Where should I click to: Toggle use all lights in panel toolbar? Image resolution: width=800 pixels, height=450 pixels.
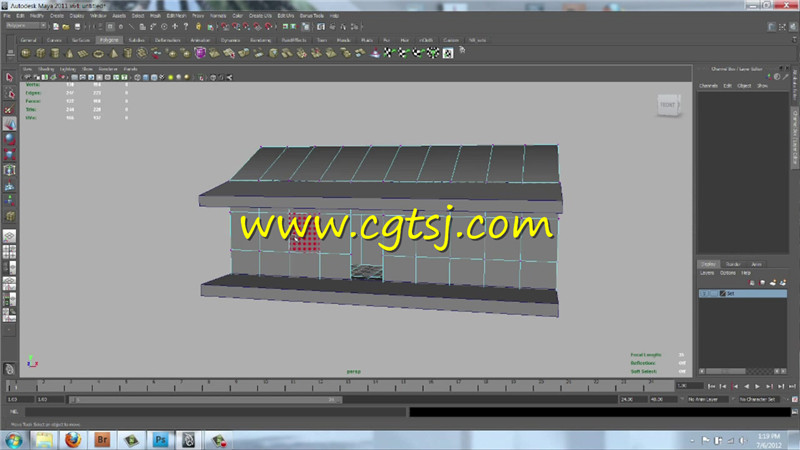(170, 78)
